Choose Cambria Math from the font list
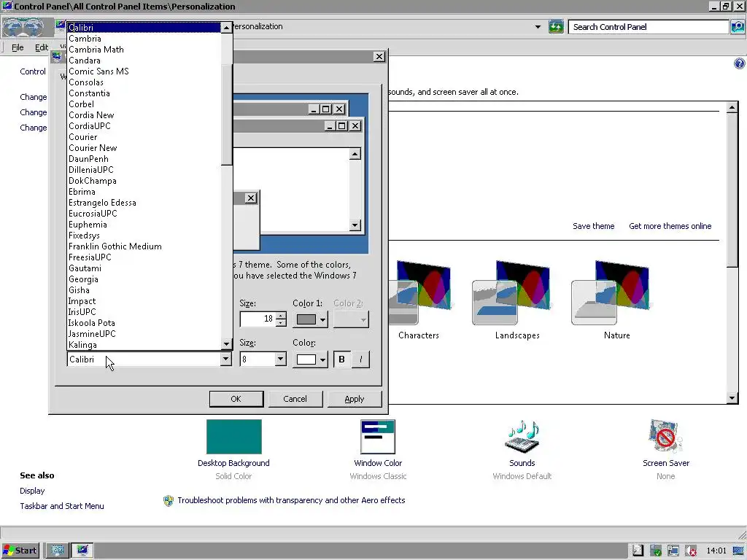This screenshot has height=560, width=747. 144,50
